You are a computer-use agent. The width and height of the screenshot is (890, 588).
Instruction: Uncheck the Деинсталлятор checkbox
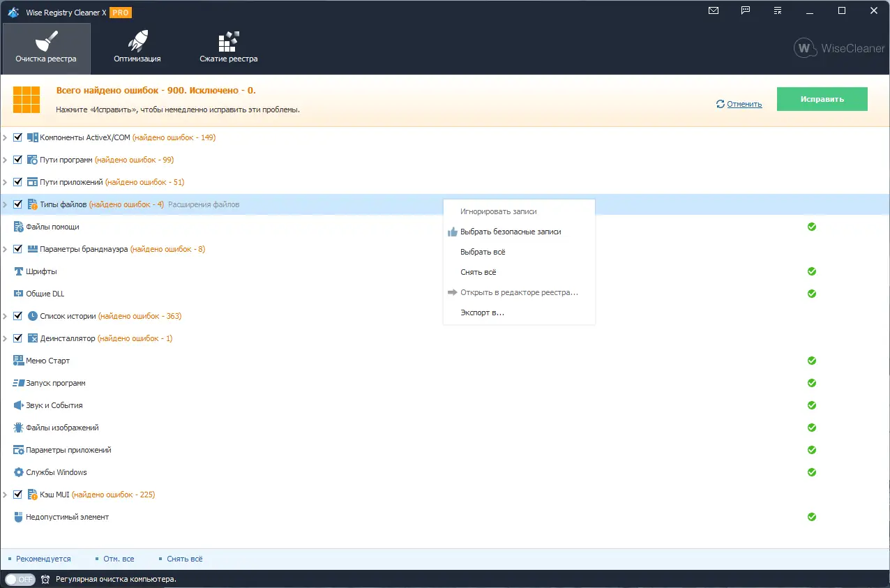coord(18,338)
